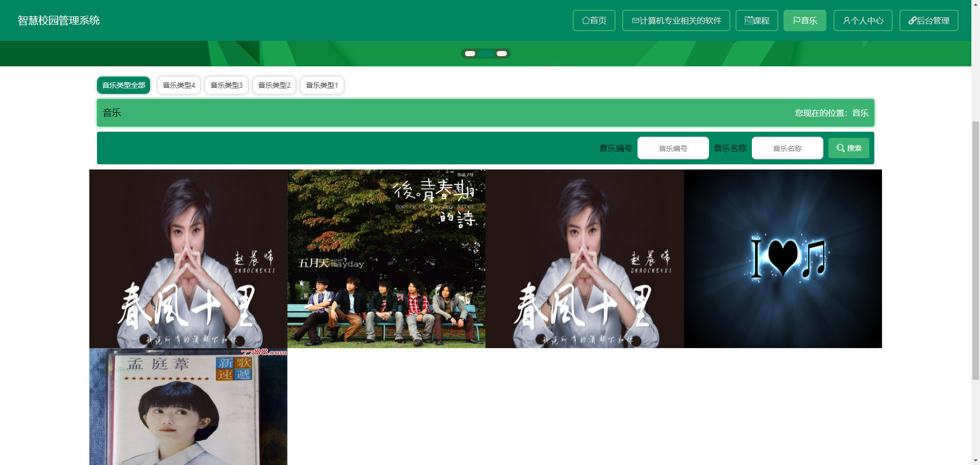Image resolution: width=980 pixels, height=465 pixels.
Task: Click the scrollbar down arrow
Action: 975,461
